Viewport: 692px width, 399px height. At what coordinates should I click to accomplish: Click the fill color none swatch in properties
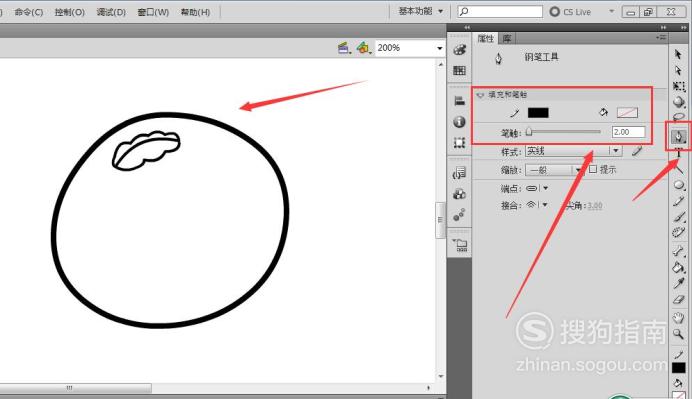tap(627, 113)
